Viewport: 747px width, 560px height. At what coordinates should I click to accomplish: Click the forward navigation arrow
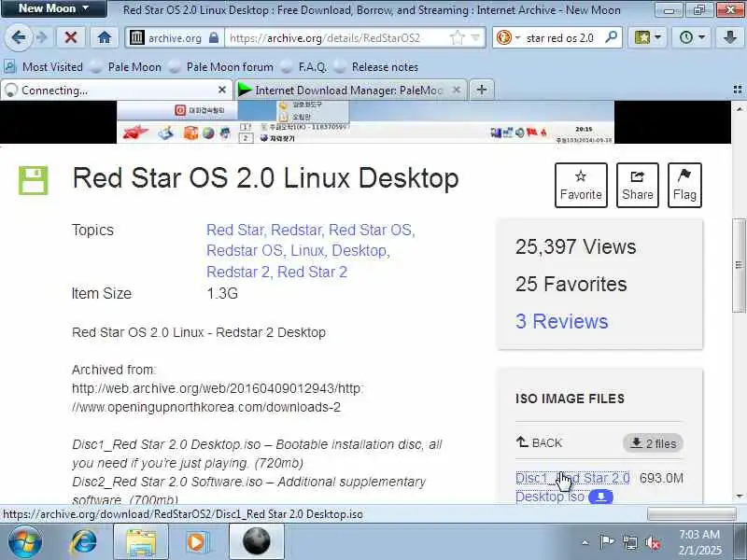(x=42, y=37)
